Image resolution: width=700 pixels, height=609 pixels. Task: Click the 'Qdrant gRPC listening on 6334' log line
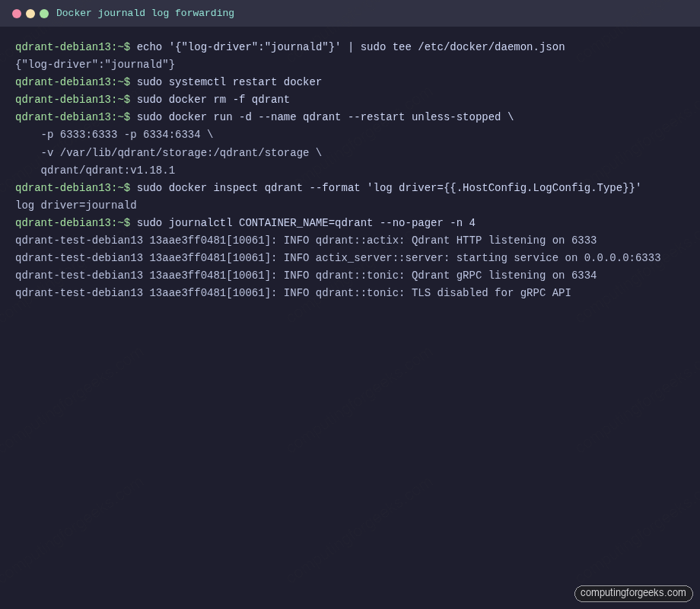[306, 276]
